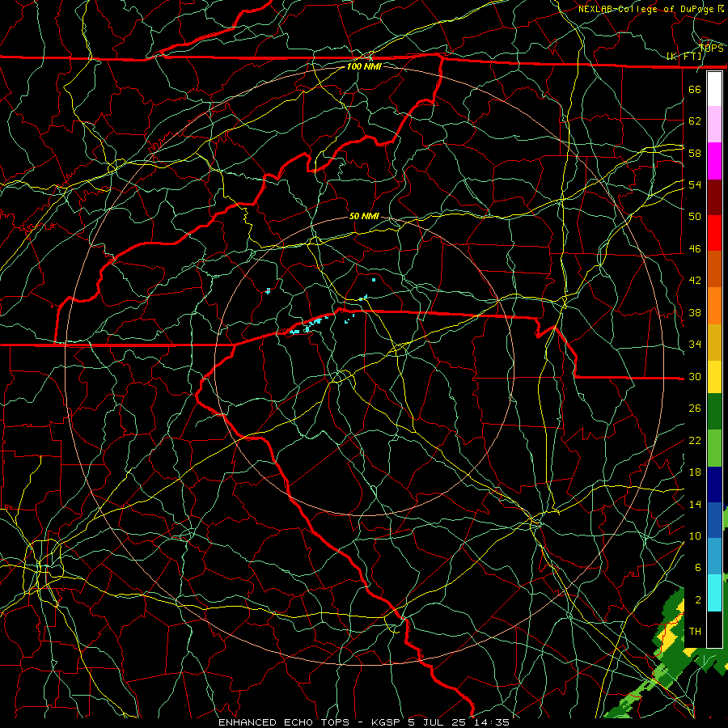Click the "10" legend value
This screenshot has width=728, height=728.
point(695,535)
